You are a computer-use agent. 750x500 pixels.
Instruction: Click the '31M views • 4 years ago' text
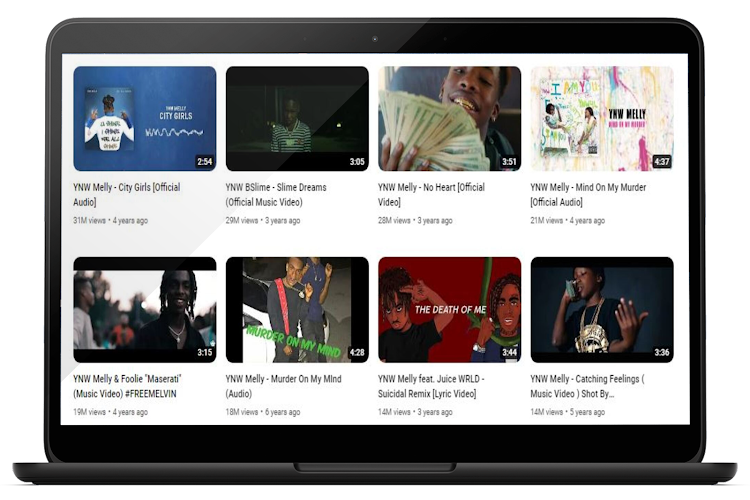tap(110, 220)
